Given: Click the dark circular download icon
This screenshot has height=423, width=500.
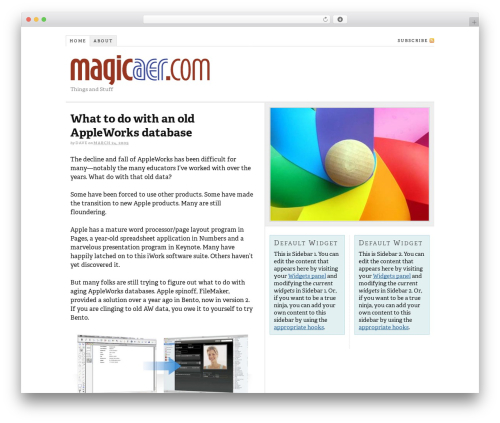Looking at the screenshot, I should (340, 20).
